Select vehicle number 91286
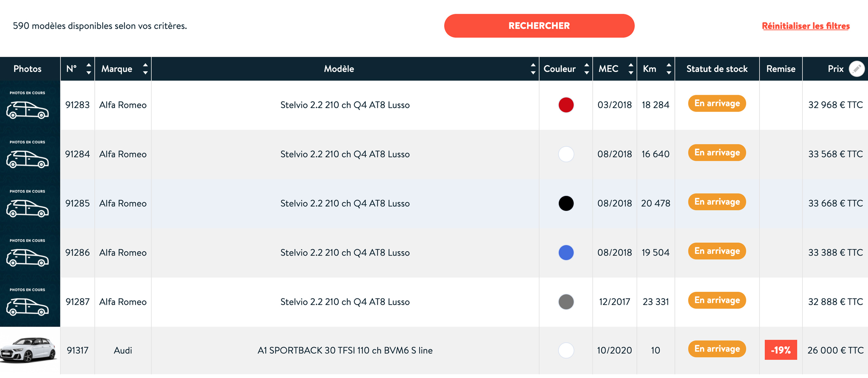 tap(78, 253)
